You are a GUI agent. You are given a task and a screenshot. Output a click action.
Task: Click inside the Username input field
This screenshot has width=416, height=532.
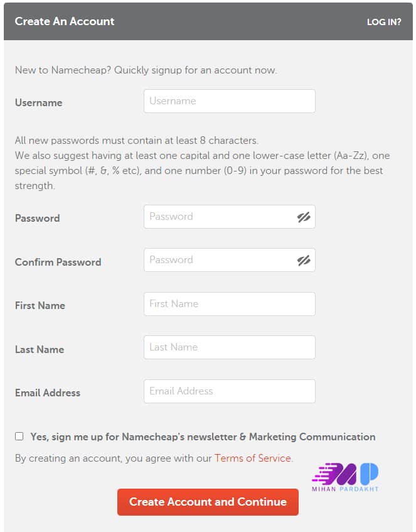(x=229, y=100)
